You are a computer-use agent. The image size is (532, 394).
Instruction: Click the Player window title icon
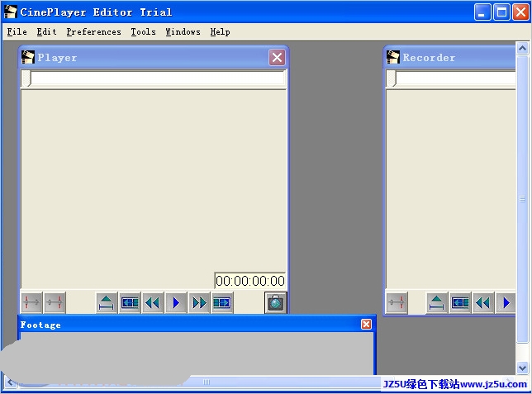(28, 57)
